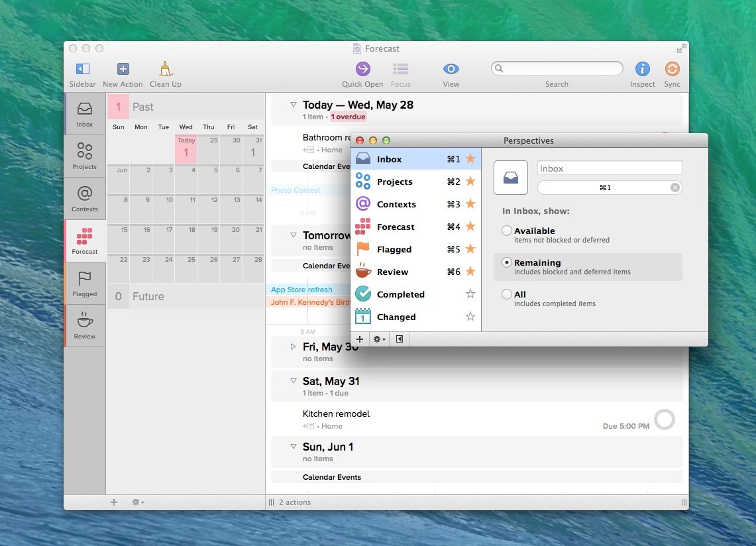Collapse the Tomorrow section
Screen dimensions: 756x546
point(293,235)
